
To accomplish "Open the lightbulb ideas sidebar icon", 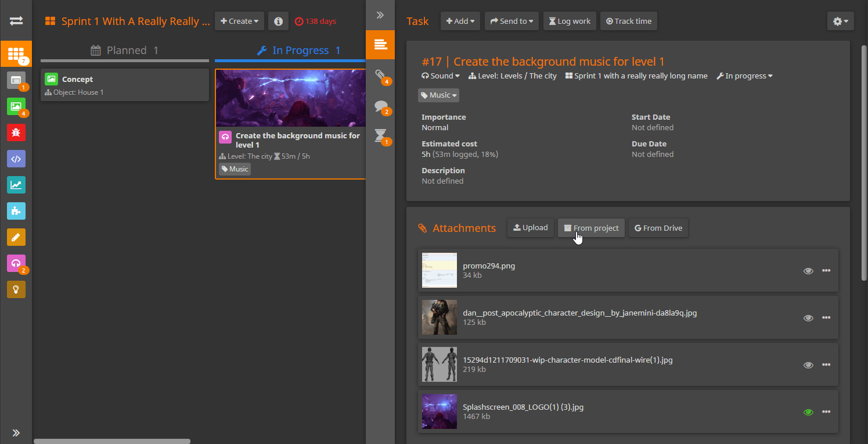I will click(16, 289).
